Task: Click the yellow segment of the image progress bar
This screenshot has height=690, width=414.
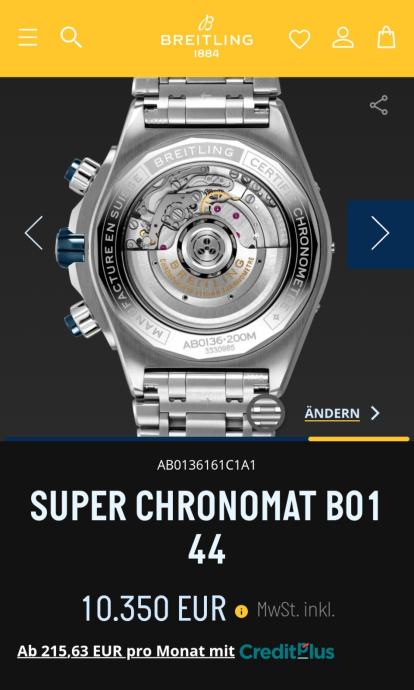Action: [359, 439]
